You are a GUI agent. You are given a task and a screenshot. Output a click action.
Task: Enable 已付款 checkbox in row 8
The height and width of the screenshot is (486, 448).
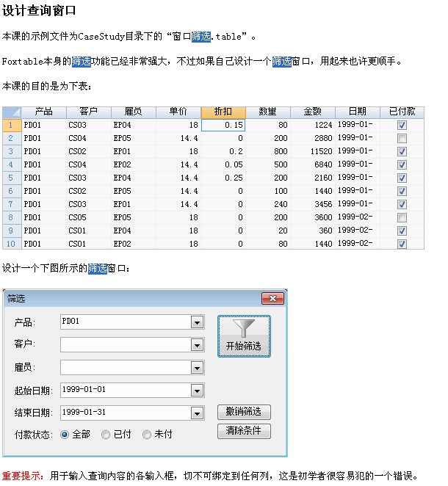pos(402,218)
